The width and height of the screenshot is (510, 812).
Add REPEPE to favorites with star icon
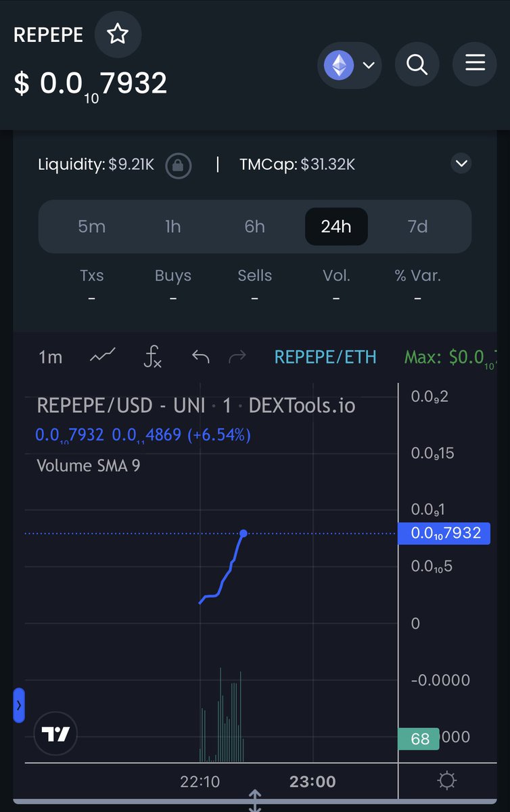[x=118, y=35]
